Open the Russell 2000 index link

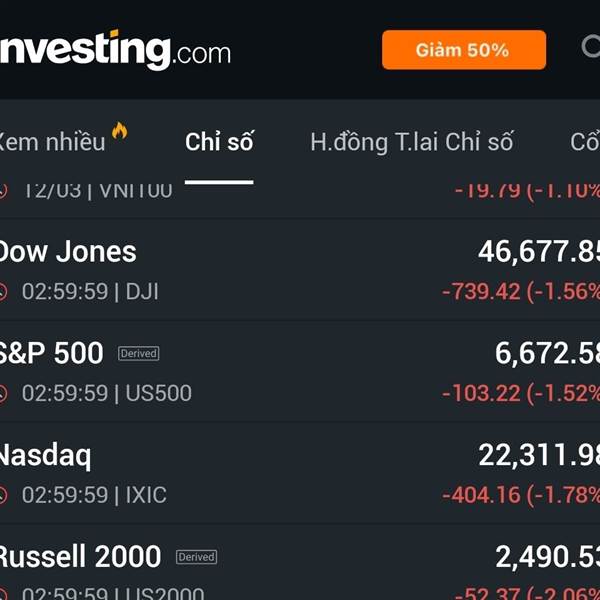[x=80, y=557]
